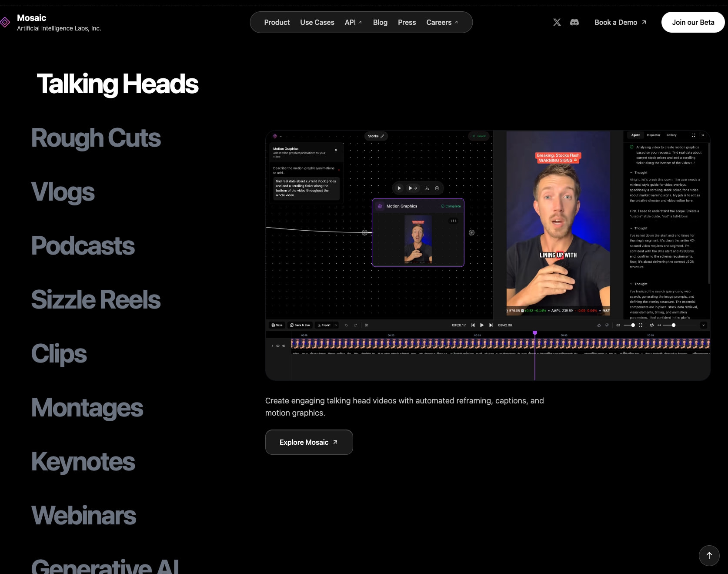Close the Motion Graphics prompt panel
728x574 pixels.
coord(336,150)
